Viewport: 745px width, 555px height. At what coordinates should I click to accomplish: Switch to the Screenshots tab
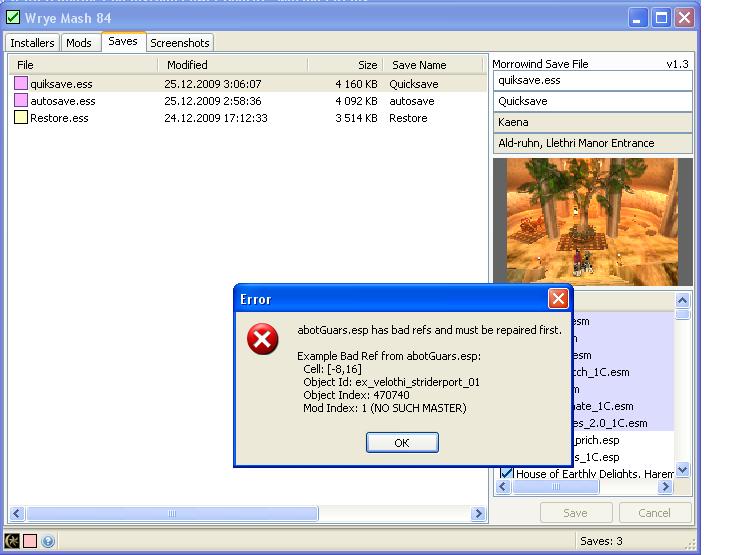pyautogui.click(x=179, y=43)
